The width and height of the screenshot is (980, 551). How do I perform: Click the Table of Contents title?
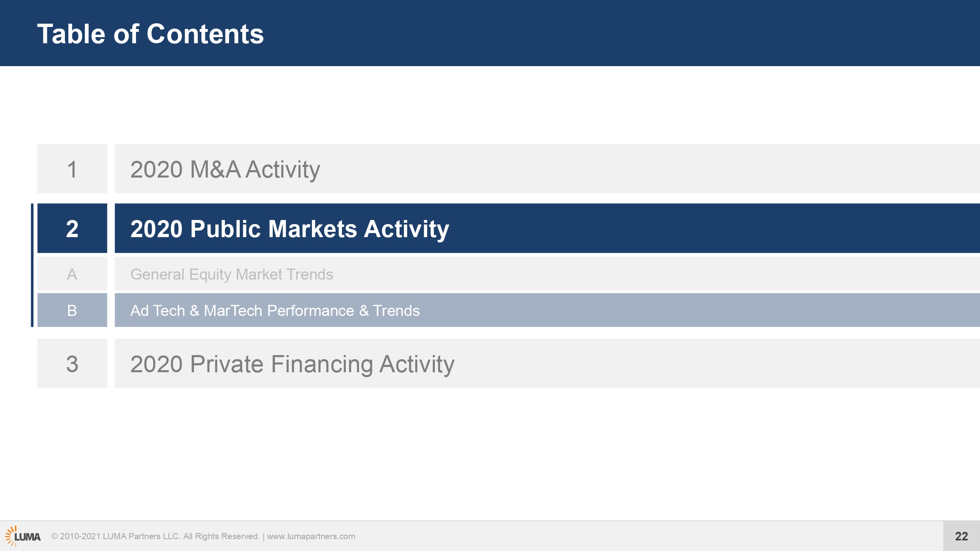click(x=151, y=33)
